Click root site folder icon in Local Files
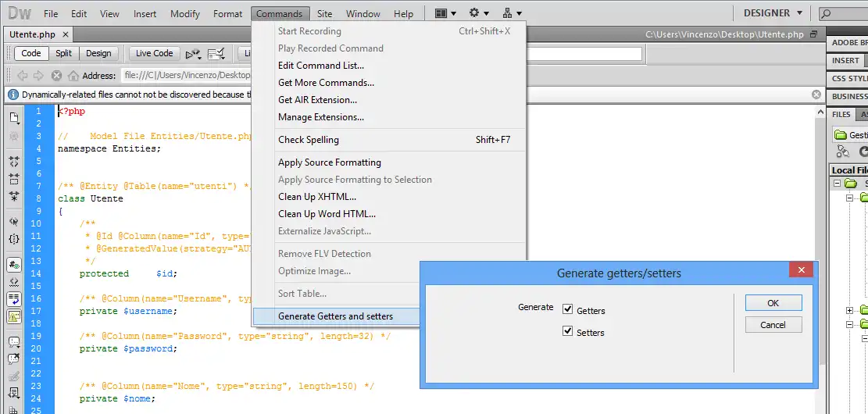Viewport: 868px width, 414px height. point(850,184)
